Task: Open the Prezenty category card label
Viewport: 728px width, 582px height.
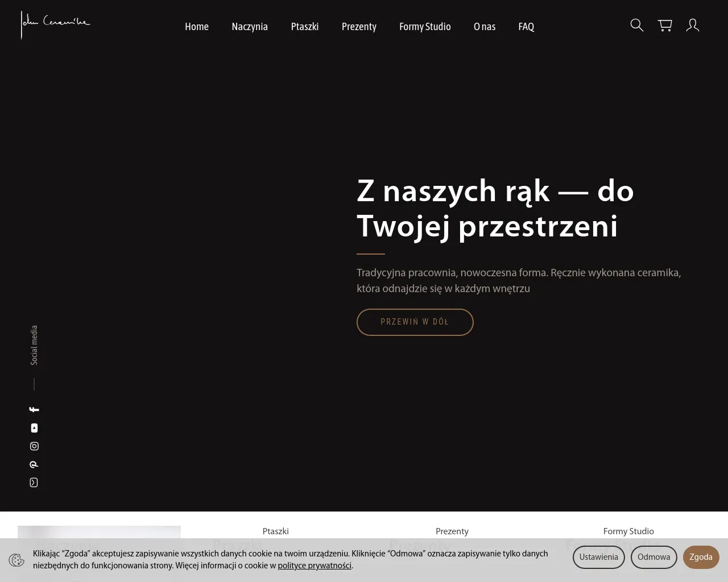Action: pos(452,531)
